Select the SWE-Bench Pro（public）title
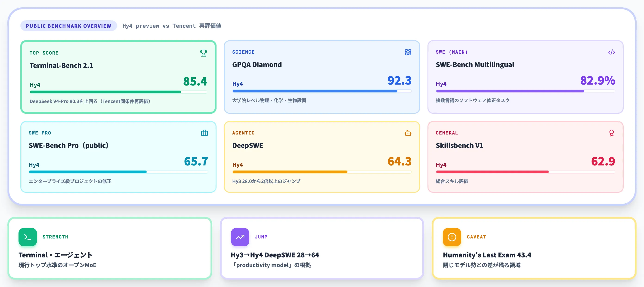Viewport: 644px width, 287px height. [69, 145]
